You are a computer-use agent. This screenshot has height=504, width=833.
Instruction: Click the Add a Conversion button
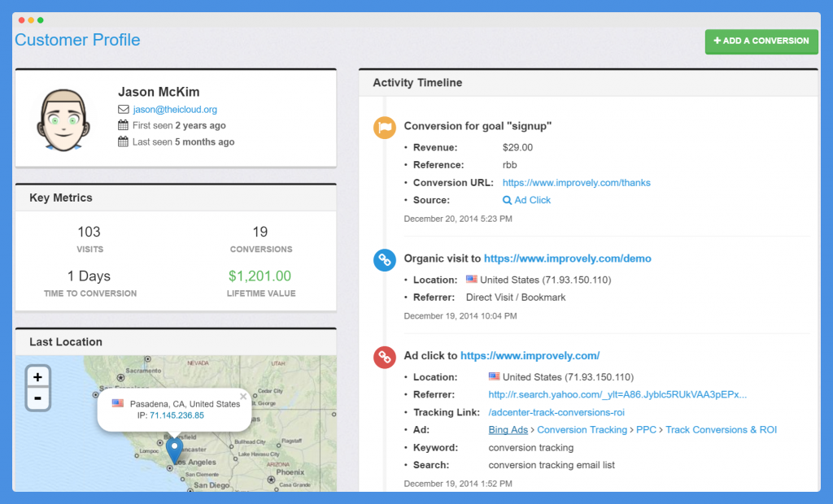(x=761, y=41)
